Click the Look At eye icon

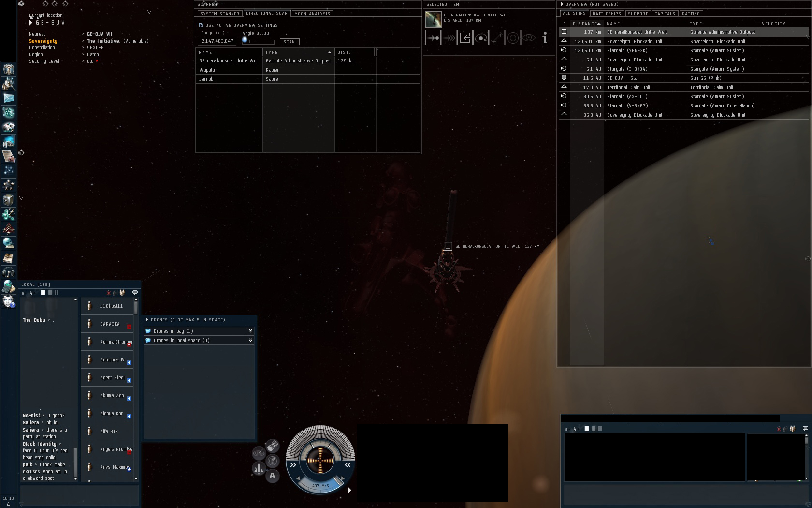tap(529, 38)
